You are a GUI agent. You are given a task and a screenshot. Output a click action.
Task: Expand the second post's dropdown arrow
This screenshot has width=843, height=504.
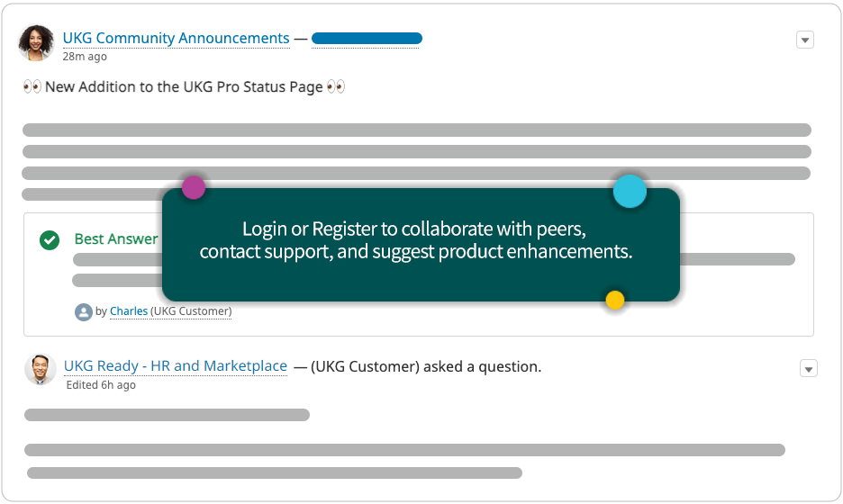tap(809, 369)
